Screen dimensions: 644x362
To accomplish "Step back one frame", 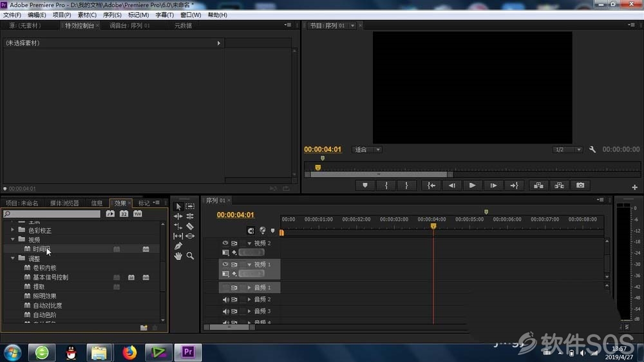I will pos(452,186).
